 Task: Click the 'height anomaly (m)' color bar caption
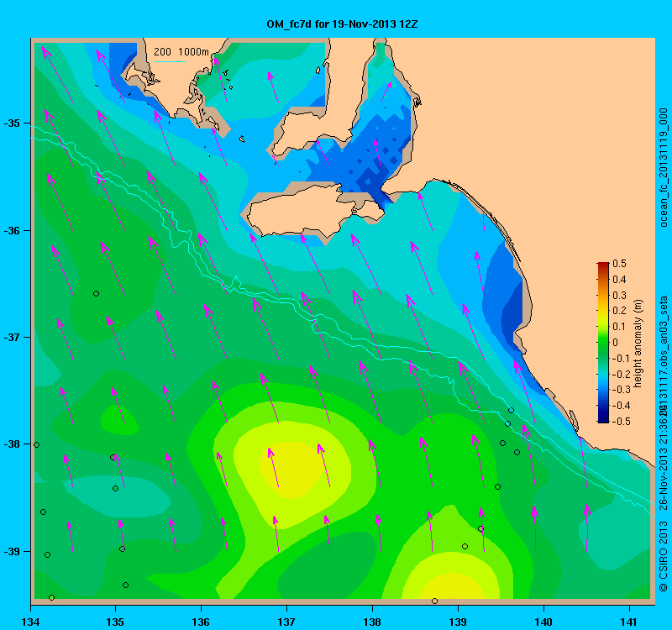tap(638, 344)
